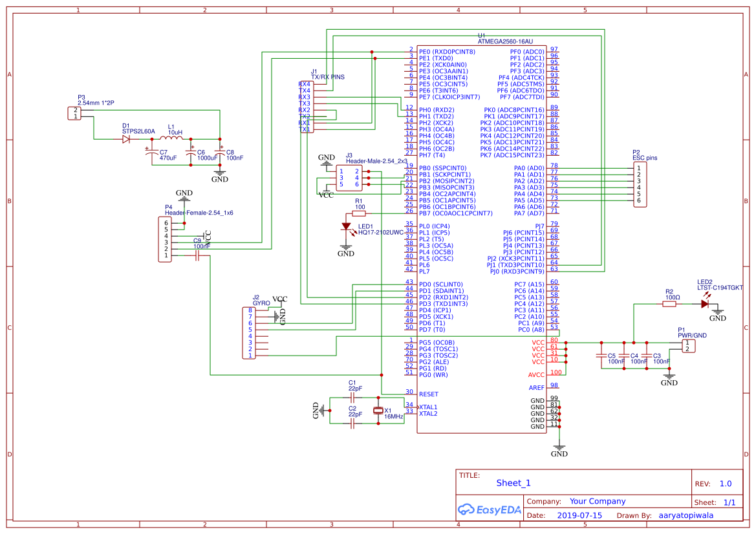The height and width of the screenshot is (534, 756).
Task: Select the L1 inductor coil symbol
Action: tap(171, 138)
